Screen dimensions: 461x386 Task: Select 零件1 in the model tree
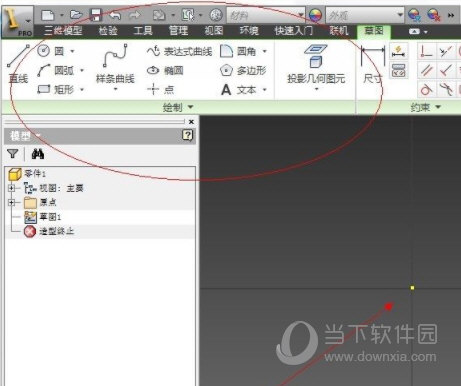tap(27, 174)
